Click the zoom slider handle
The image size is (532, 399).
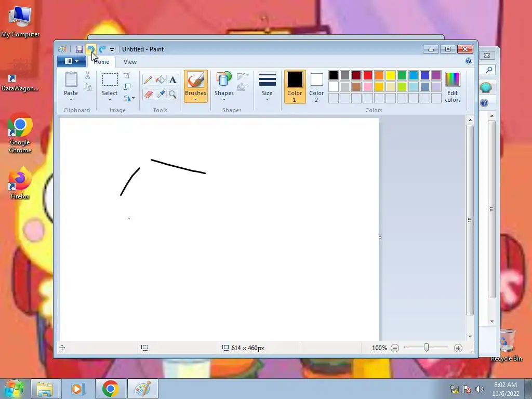click(426, 348)
